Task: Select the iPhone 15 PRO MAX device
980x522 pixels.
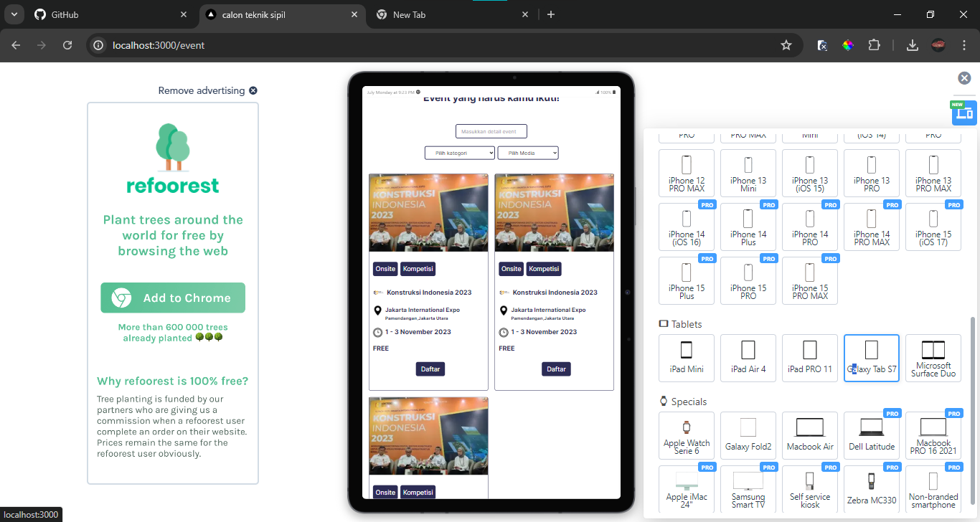Action: (x=810, y=280)
